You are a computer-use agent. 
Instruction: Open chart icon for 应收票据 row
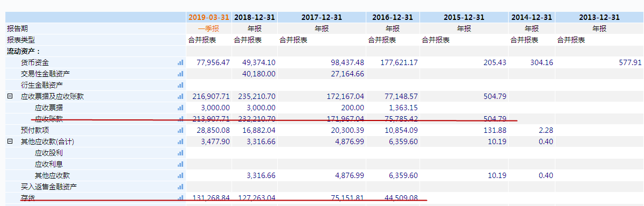[x=180, y=108]
